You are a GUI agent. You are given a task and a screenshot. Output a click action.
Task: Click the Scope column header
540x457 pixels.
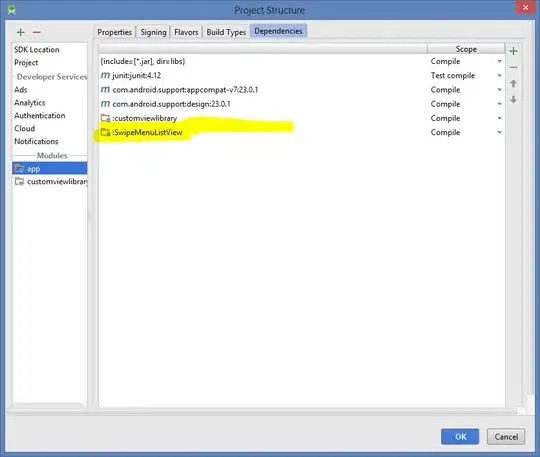tap(466, 49)
